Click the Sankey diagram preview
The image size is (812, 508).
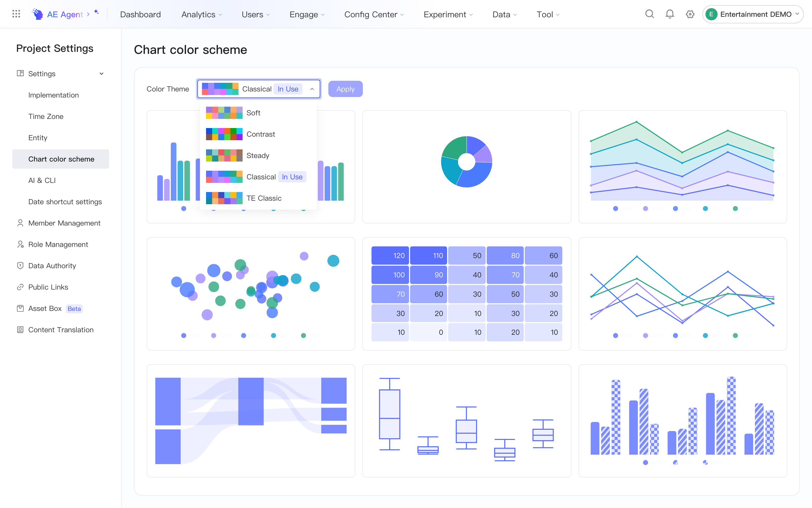tap(251, 421)
